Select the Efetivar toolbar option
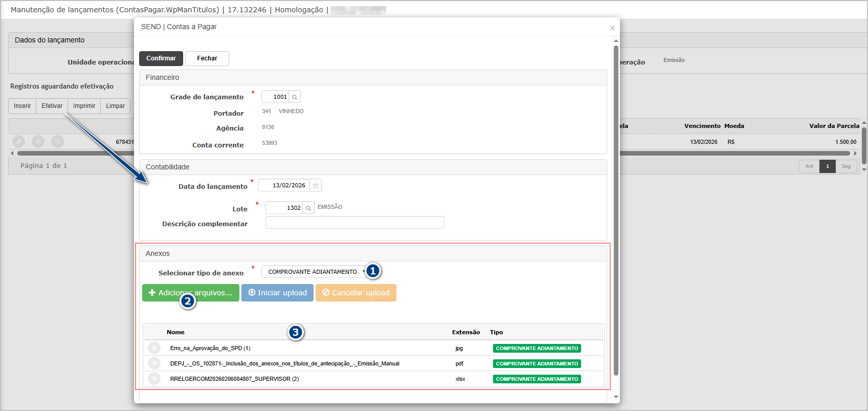The image size is (868, 411). coord(52,106)
